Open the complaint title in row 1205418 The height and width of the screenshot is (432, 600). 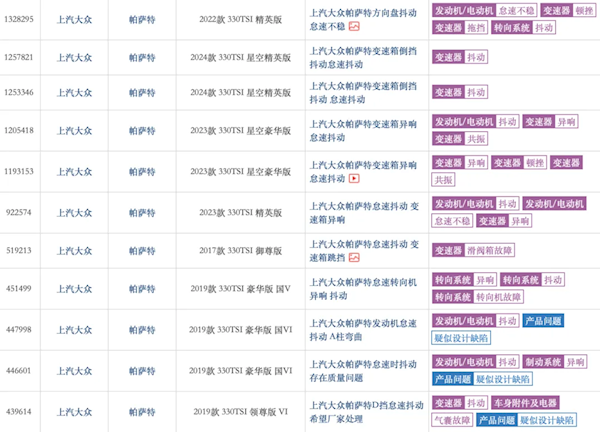coord(363,131)
